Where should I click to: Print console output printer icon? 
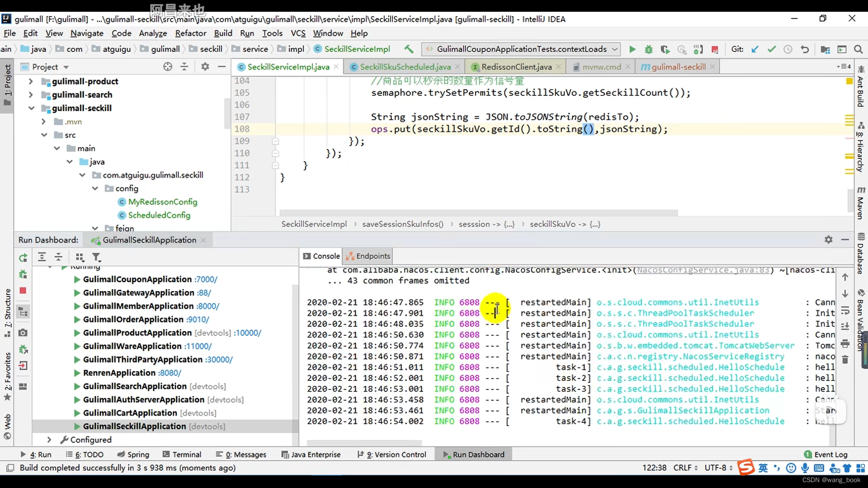coord(845,344)
